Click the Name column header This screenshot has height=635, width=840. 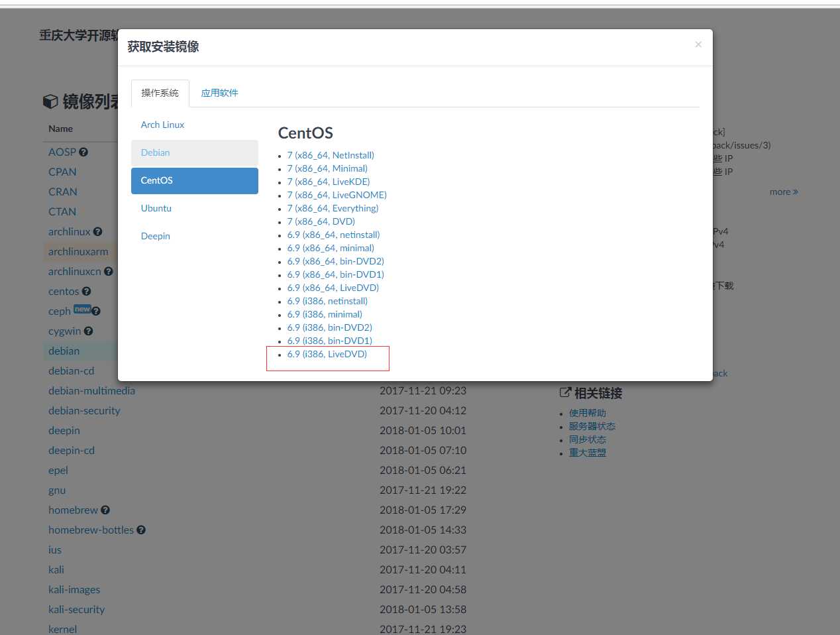(x=60, y=129)
